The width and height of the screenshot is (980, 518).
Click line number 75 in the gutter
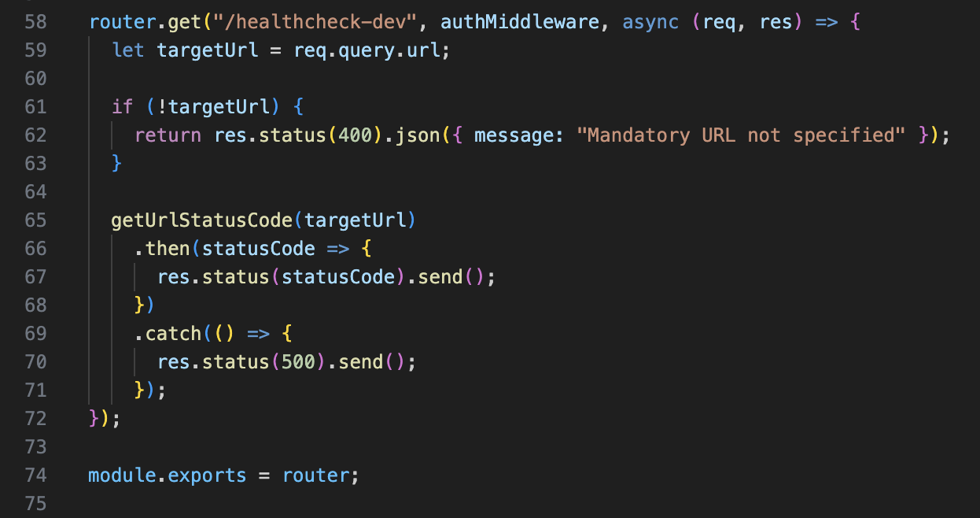pyautogui.click(x=35, y=503)
